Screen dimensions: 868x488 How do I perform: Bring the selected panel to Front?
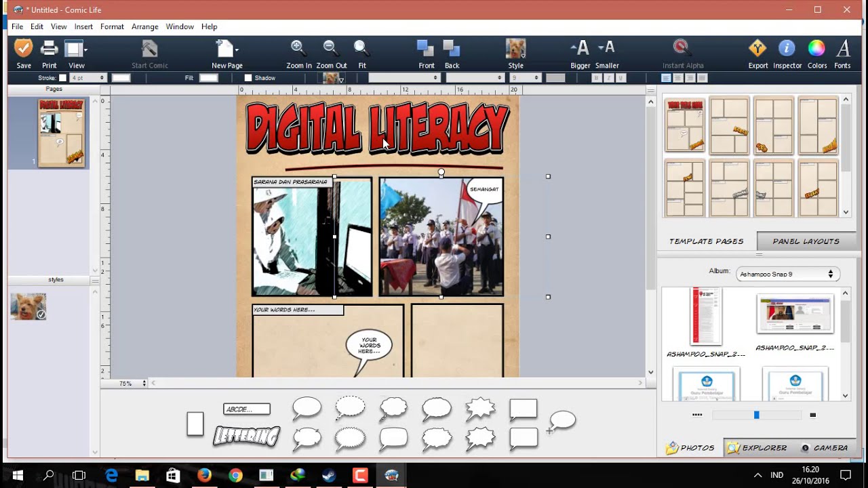426,51
